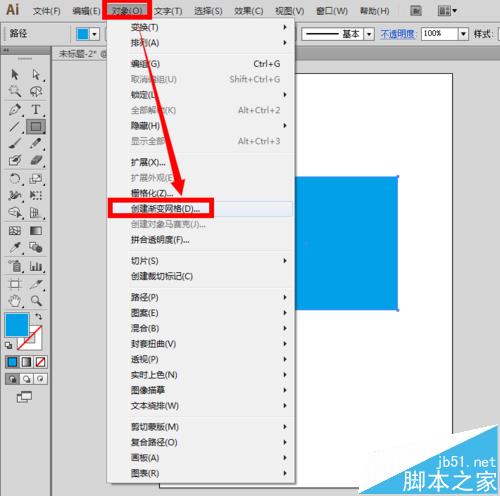The height and width of the screenshot is (496, 500).
Task: Select the Rectangle tool
Action: pyautogui.click(x=36, y=127)
